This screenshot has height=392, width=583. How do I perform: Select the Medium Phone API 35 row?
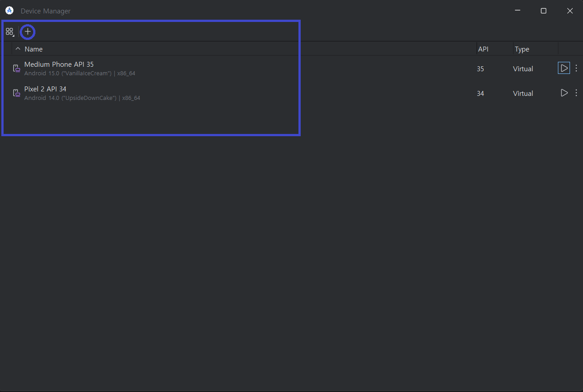click(x=224, y=69)
